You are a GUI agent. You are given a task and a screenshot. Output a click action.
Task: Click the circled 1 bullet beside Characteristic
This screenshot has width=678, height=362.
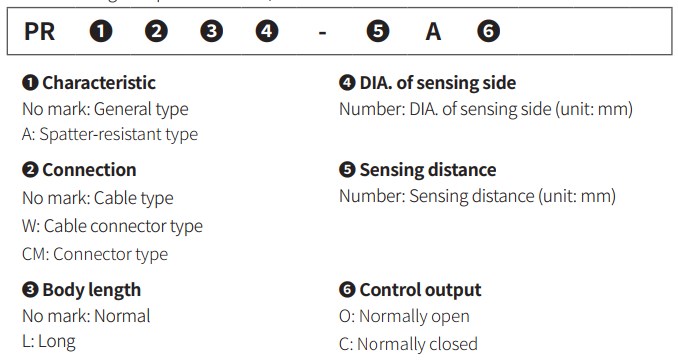(x=30, y=83)
